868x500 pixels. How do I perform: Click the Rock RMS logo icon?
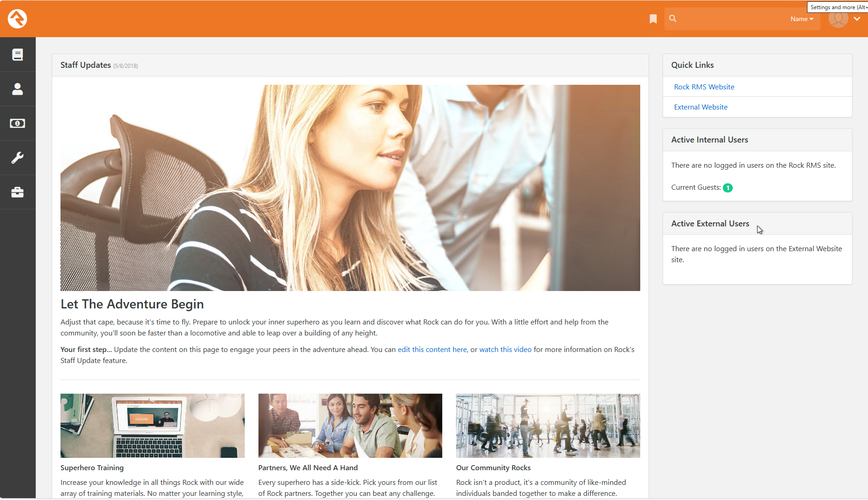[17, 19]
